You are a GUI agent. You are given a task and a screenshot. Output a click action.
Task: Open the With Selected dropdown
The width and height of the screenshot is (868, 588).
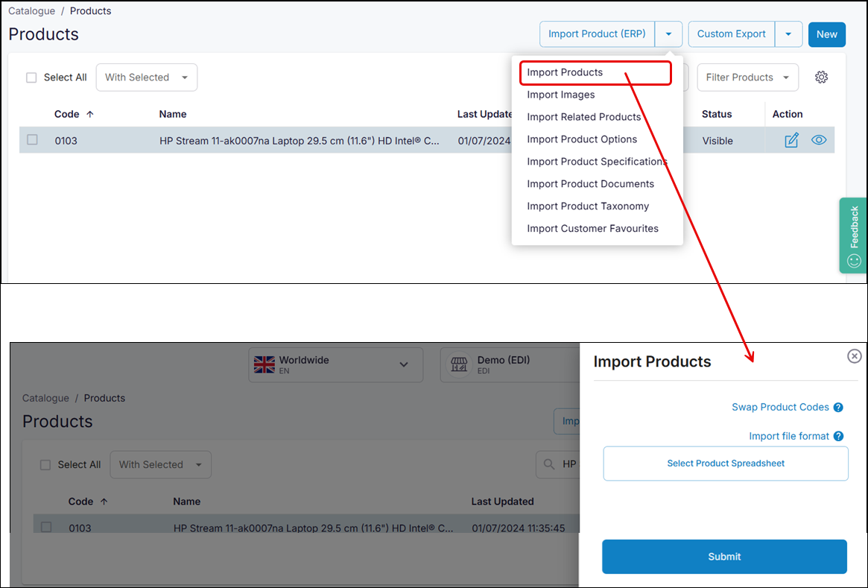click(146, 78)
